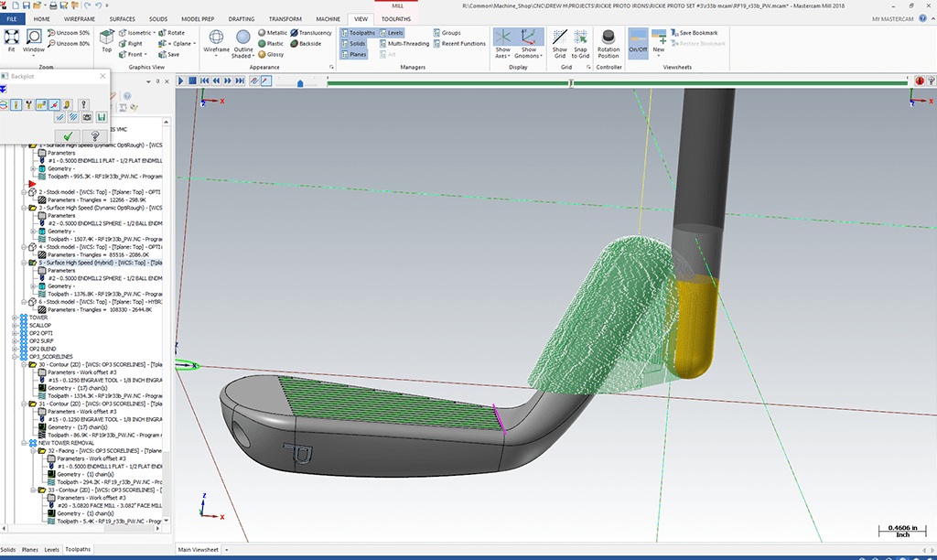
Task: Toggle the Toolpaths manager
Action: (358, 33)
